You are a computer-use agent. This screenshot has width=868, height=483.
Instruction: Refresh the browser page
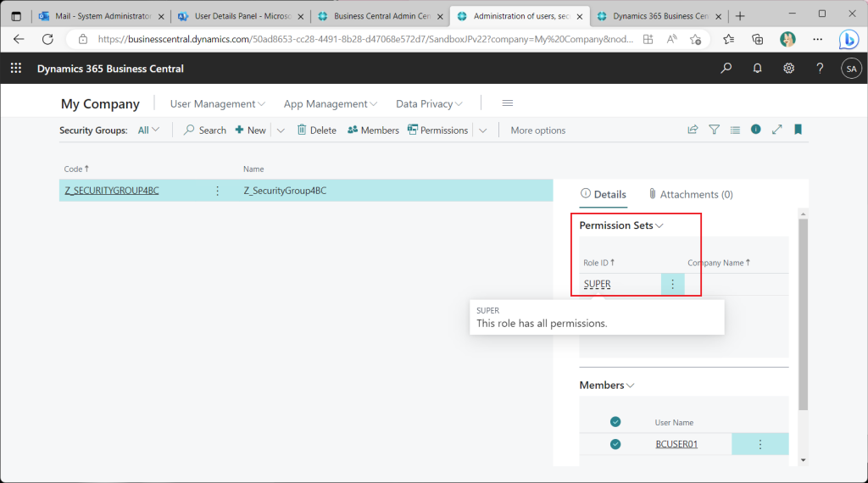47,39
